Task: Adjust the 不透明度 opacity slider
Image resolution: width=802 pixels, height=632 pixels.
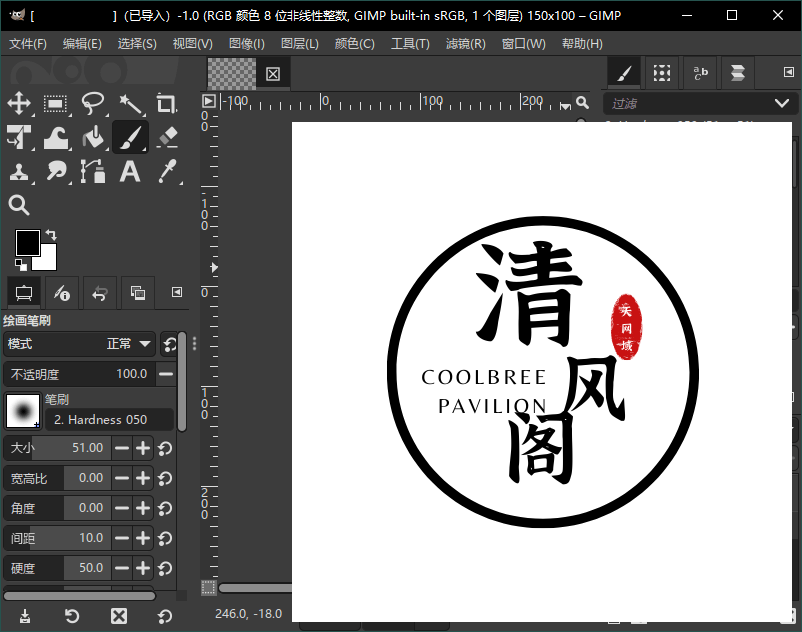Action: tap(80, 374)
